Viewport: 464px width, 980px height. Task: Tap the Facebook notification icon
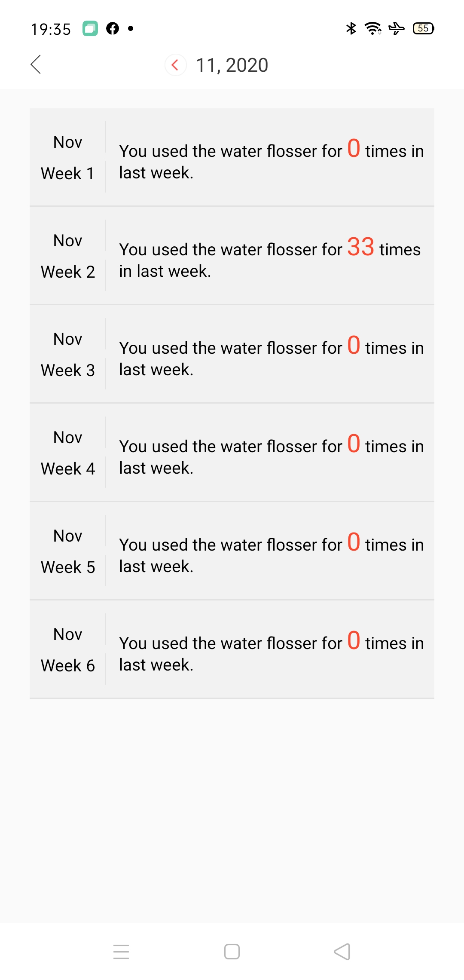113,28
